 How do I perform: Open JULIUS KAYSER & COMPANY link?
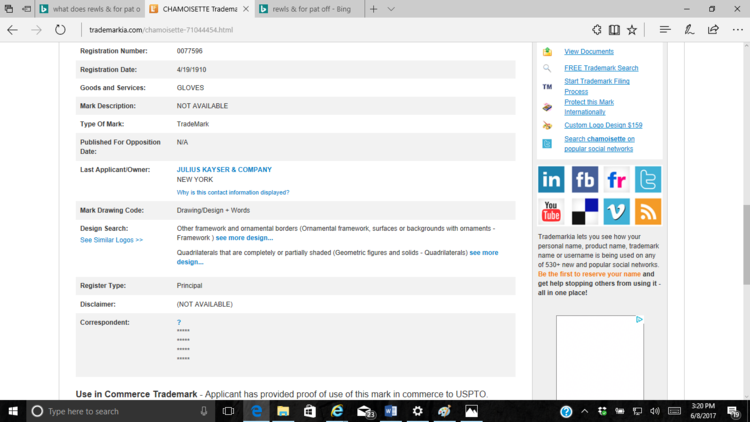coord(224,169)
